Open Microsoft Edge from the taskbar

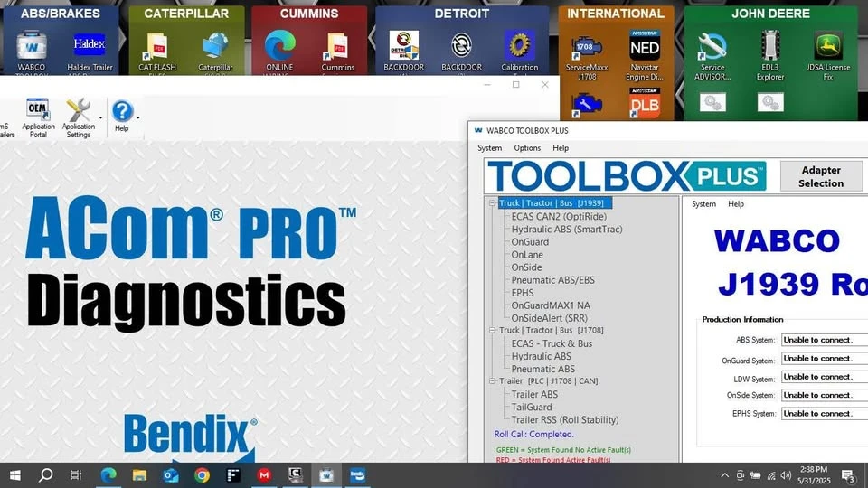[x=108, y=475]
